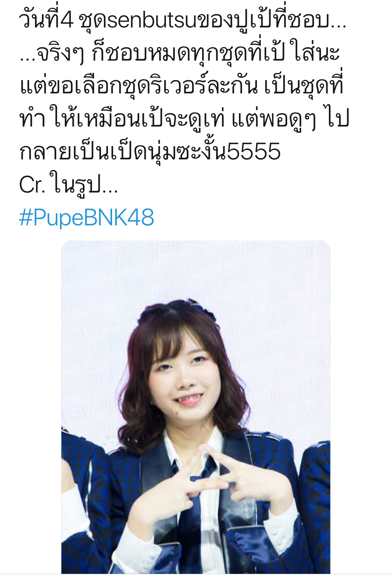The image size is (392, 576).
Task: Open the #PupeBNK48 hashtag link
Action: pos(86,217)
